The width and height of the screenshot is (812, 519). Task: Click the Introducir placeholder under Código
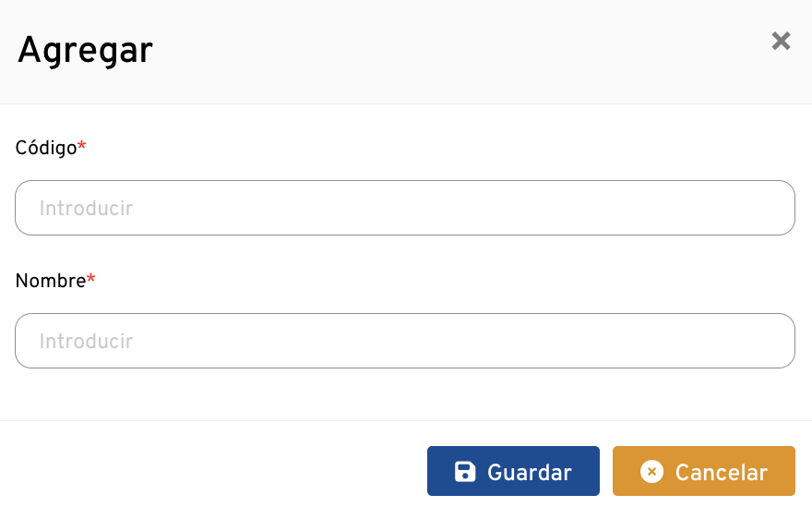tap(87, 209)
